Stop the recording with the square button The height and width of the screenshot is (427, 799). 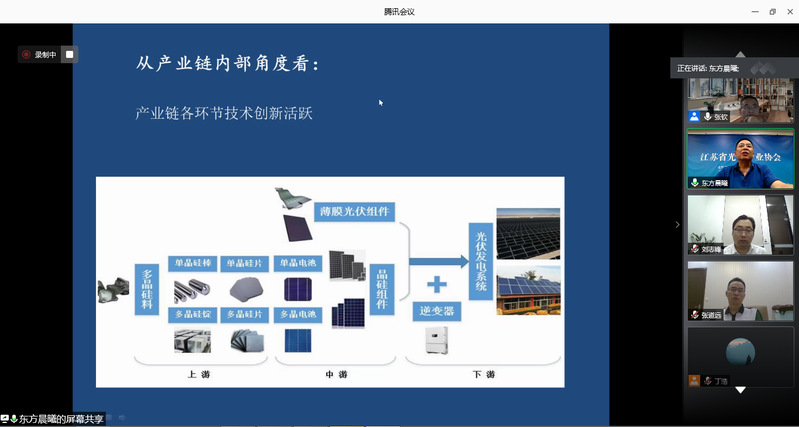point(69,55)
